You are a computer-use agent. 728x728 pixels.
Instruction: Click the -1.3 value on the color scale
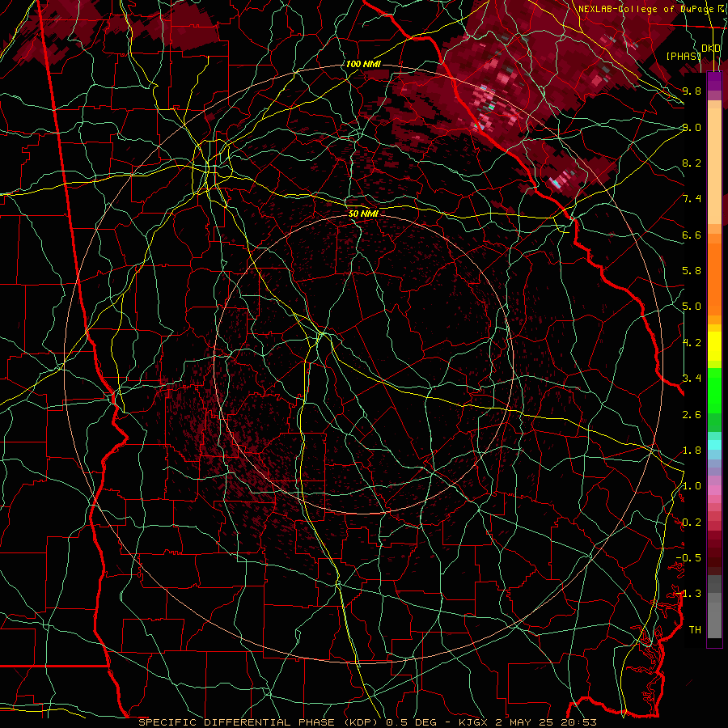tap(689, 594)
